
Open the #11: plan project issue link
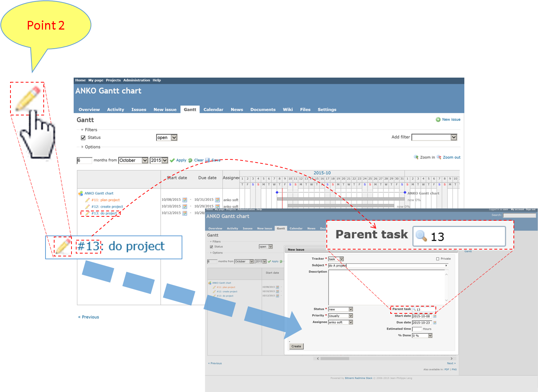point(105,200)
